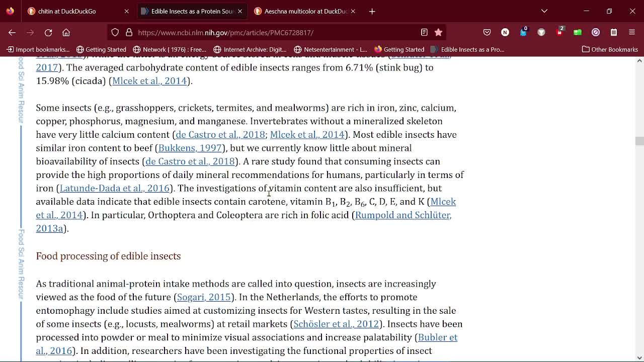Open Edible Insects as a Pro... bookmark
The image size is (644, 362).
pos(467,49)
